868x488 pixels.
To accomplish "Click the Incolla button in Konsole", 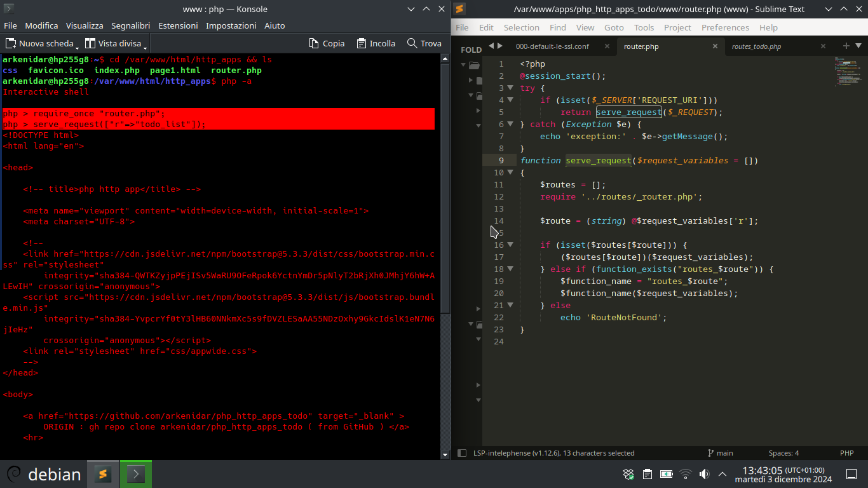I will (376, 43).
